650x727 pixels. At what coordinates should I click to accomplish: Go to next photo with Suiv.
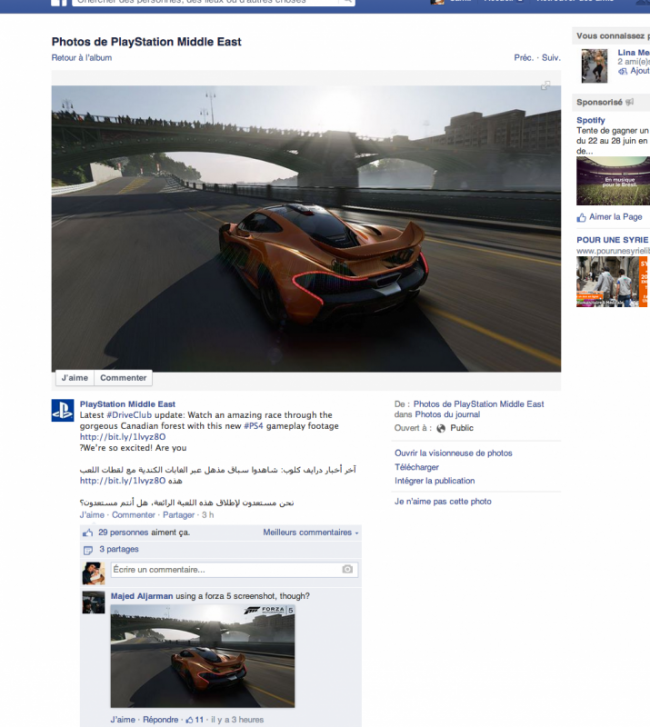[551, 57]
